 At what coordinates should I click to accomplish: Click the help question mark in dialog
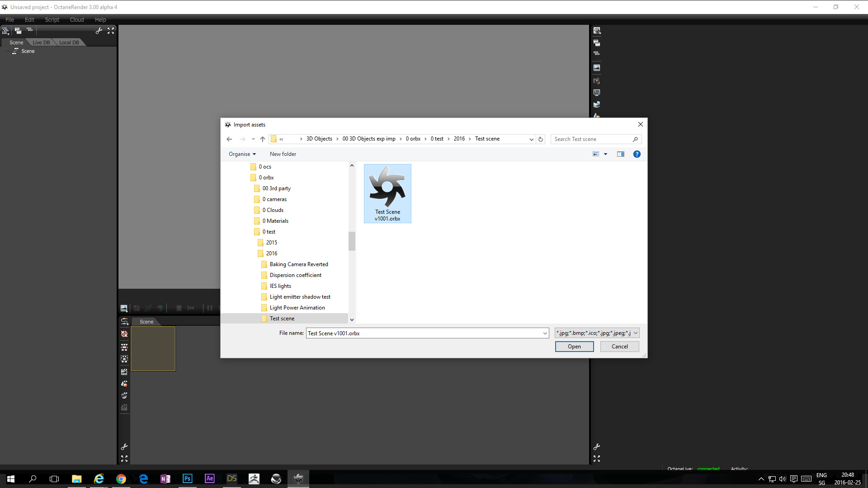637,154
